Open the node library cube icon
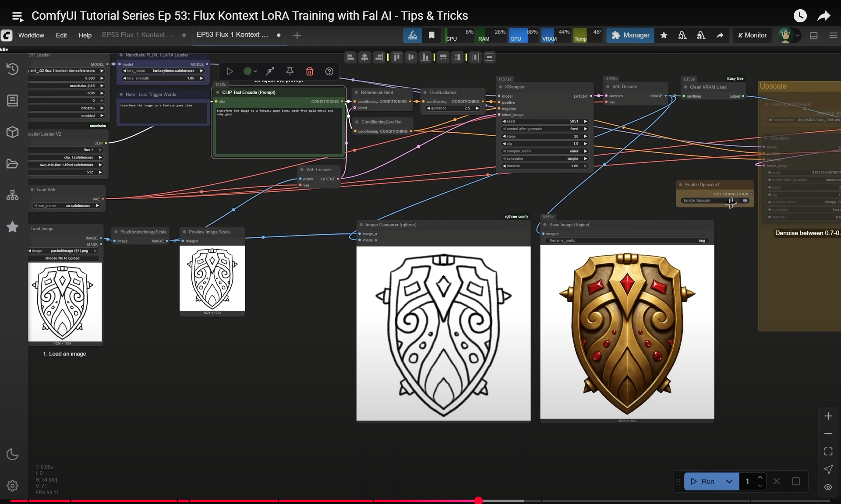841x504 pixels. [12, 132]
